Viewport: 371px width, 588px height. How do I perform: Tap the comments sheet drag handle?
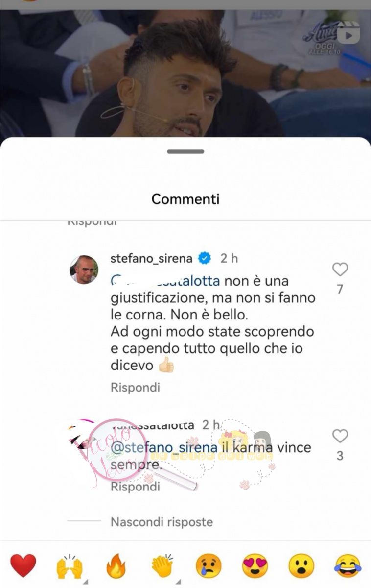(x=185, y=152)
